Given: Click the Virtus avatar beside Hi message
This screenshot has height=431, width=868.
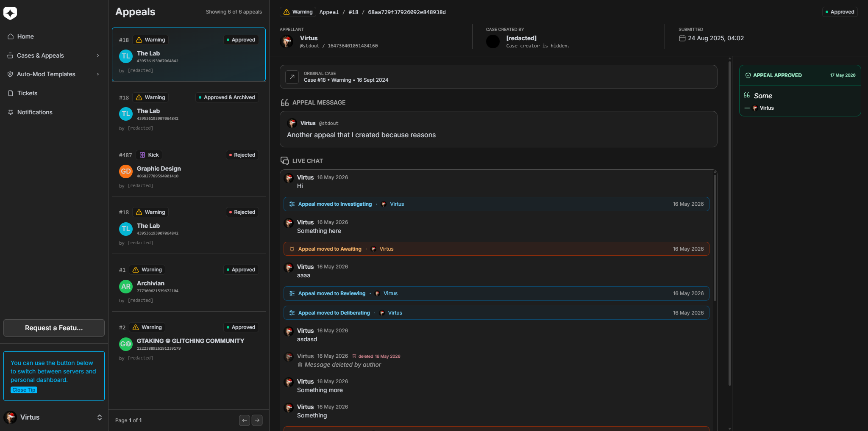Looking at the screenshot, I should point(289,178).
